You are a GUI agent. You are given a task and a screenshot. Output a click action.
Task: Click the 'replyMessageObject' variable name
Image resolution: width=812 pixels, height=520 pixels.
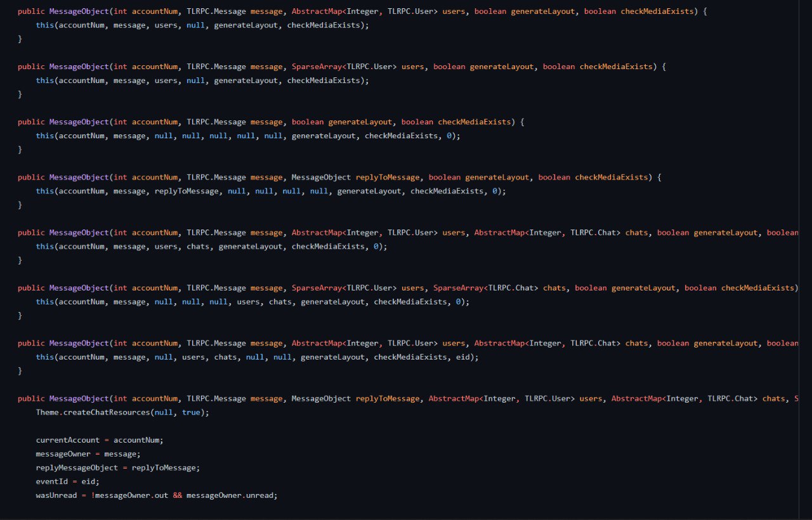(77, 468)
